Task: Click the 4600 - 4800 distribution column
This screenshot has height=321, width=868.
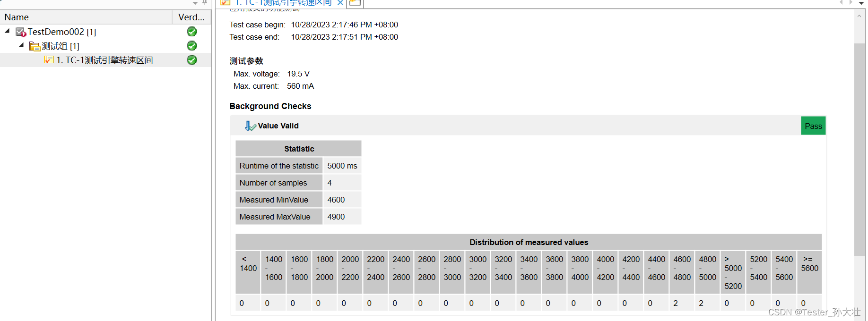Action: coord(682,272)
